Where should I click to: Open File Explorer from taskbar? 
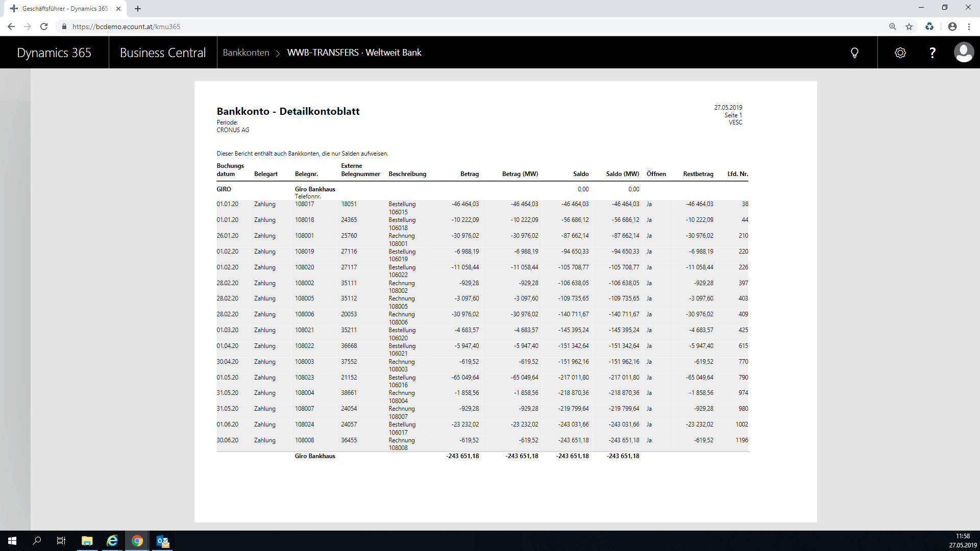tap(87, 541)
